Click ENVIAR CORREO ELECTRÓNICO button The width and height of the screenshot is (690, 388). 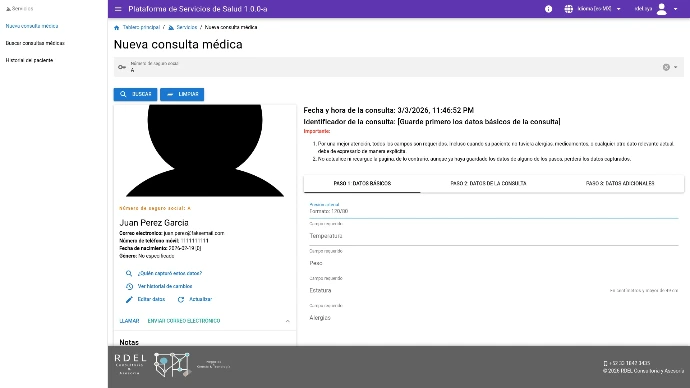point(184,321)
